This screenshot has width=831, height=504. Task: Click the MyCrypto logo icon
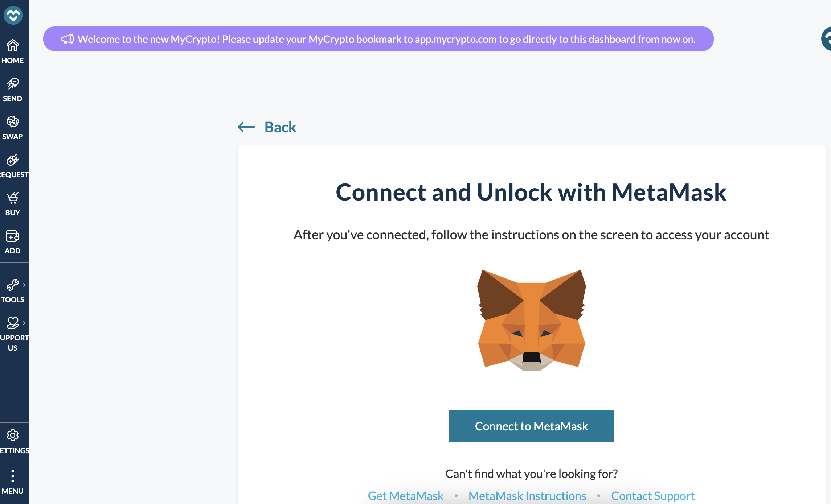tap(13, 15)
